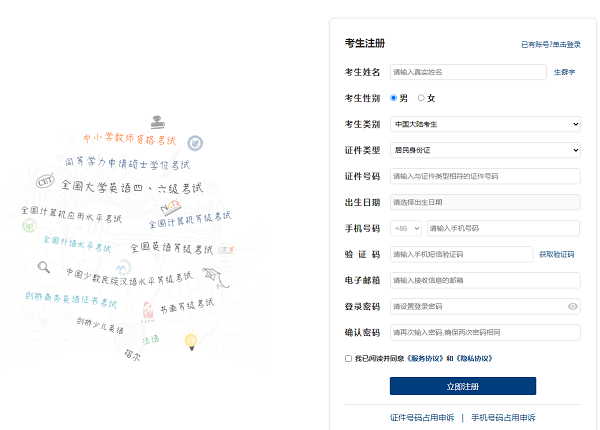Focus the 确认密码 input field
Screen dimensions: 600x430
coord(485,332)
